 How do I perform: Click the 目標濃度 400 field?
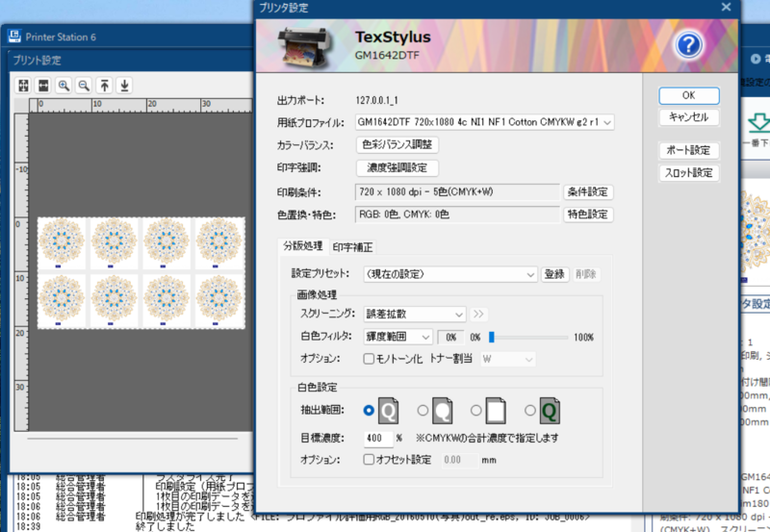pyautogui.click(x=378, y=438)
